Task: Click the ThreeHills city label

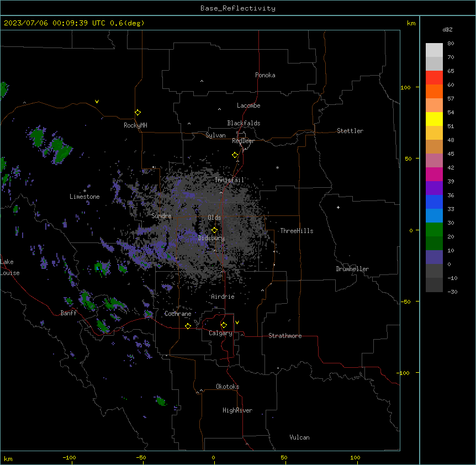Action: click(x=297, y=231)
